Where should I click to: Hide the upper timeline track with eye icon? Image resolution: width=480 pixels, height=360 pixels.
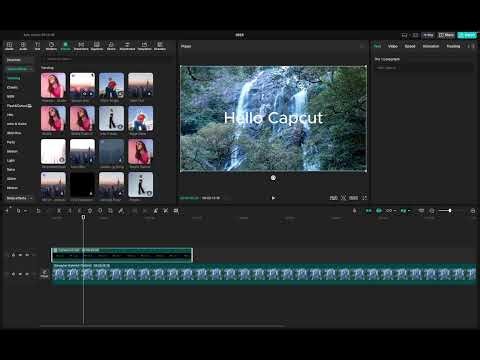20,255
